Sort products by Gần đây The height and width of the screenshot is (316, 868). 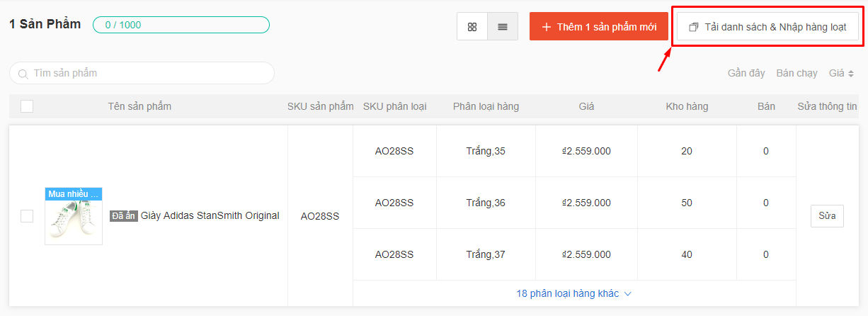tap(746, 73)
